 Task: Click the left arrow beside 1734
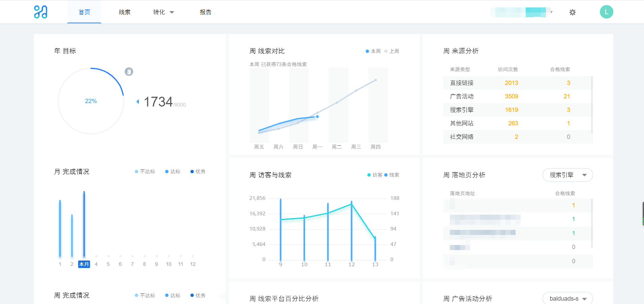point(137,101)
